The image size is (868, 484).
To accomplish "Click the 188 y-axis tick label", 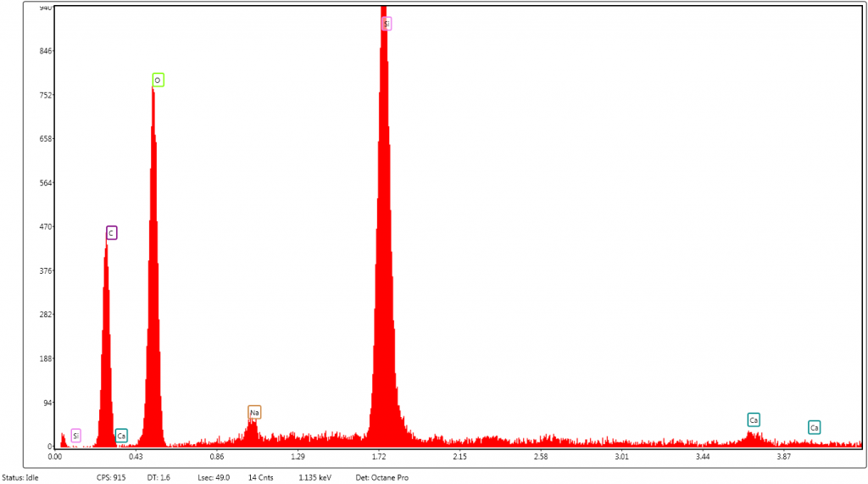I will 46,359.
